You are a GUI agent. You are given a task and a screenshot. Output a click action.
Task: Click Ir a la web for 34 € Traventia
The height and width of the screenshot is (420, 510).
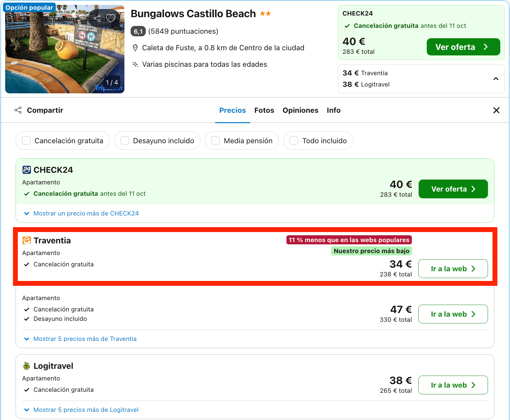click(x=453, y=269)
